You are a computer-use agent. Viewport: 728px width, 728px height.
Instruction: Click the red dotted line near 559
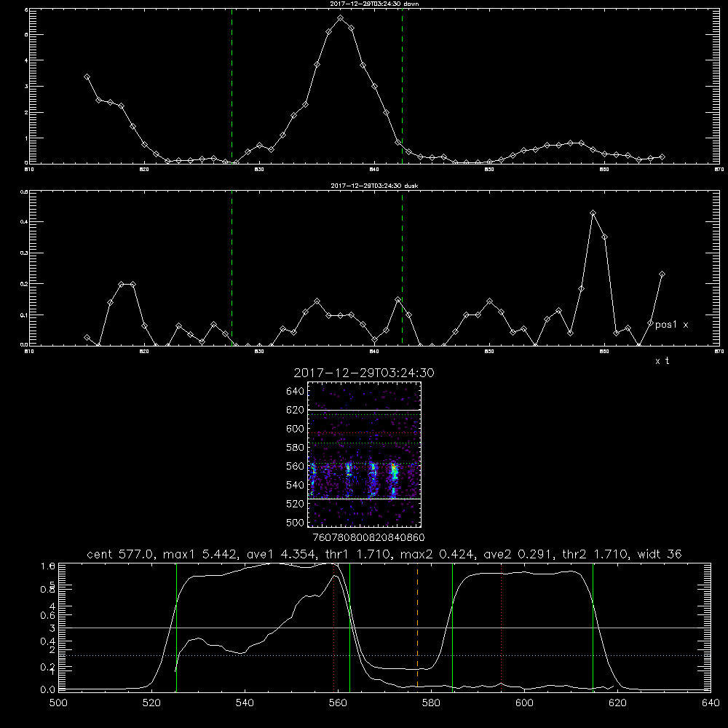(x=334, y=627)
